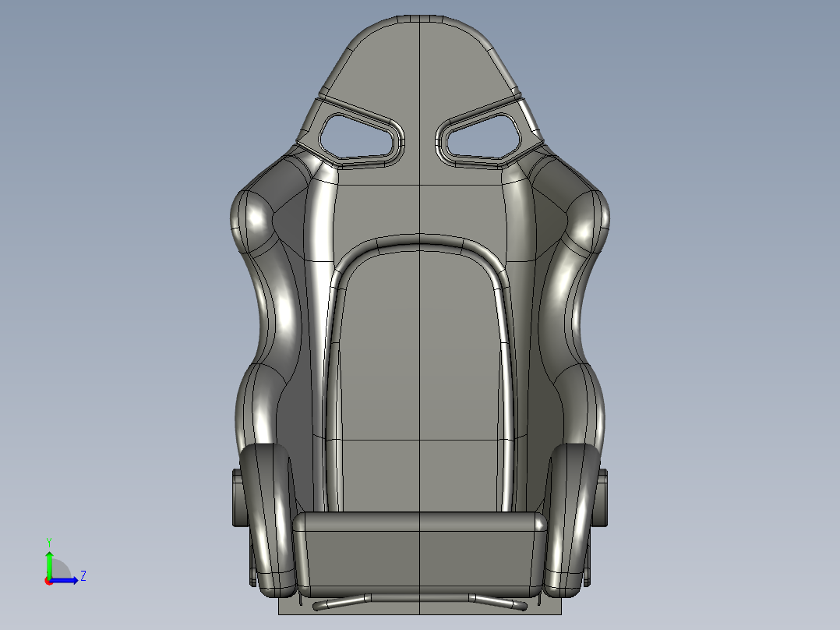Select the coordinate triad quarter-circle indicator

pos(61,568)
